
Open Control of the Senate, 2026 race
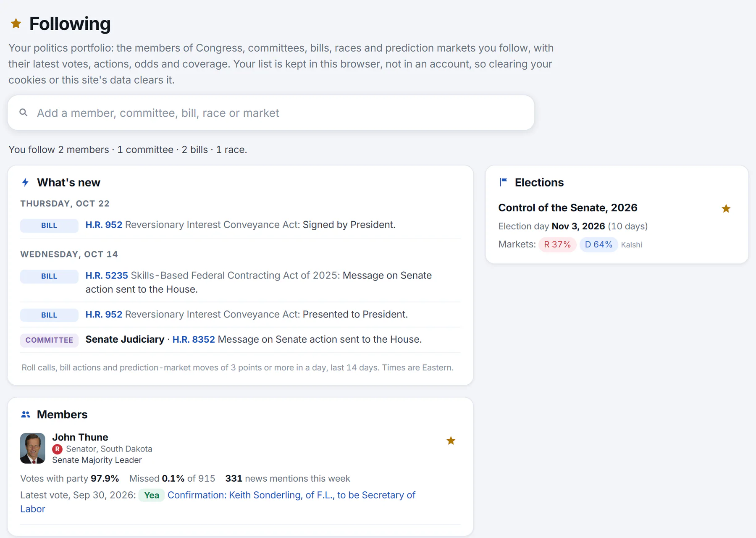pyautogui.click(x=567, y=207)
